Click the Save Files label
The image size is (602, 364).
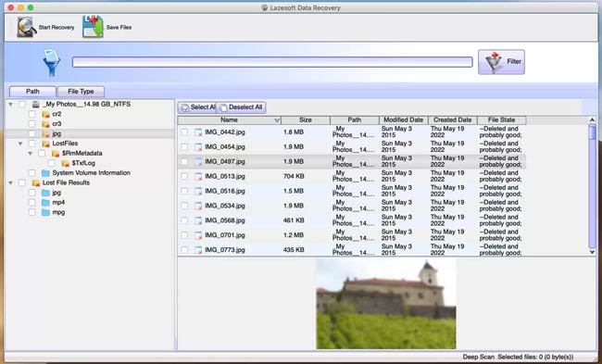click(x=119, y=27)
